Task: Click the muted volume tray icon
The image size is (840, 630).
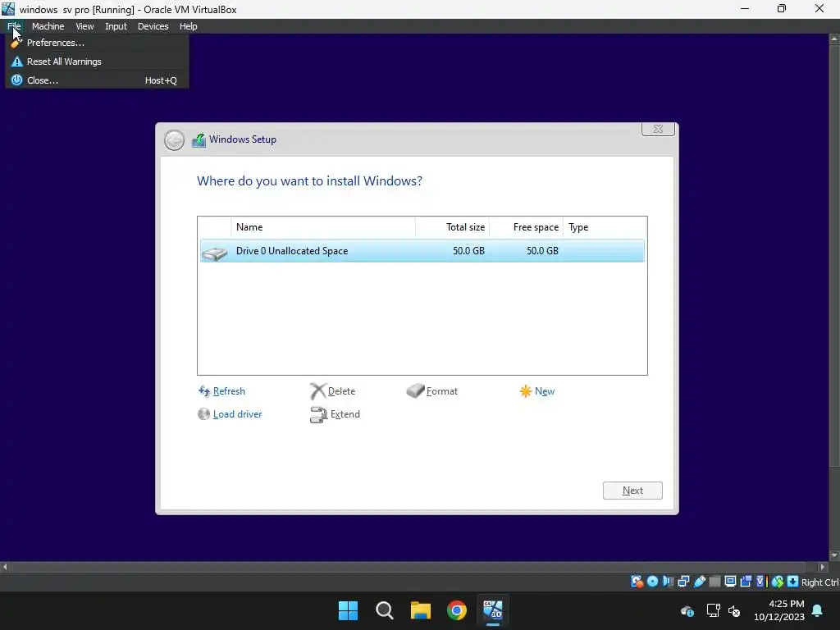Action: click(734, 610)
